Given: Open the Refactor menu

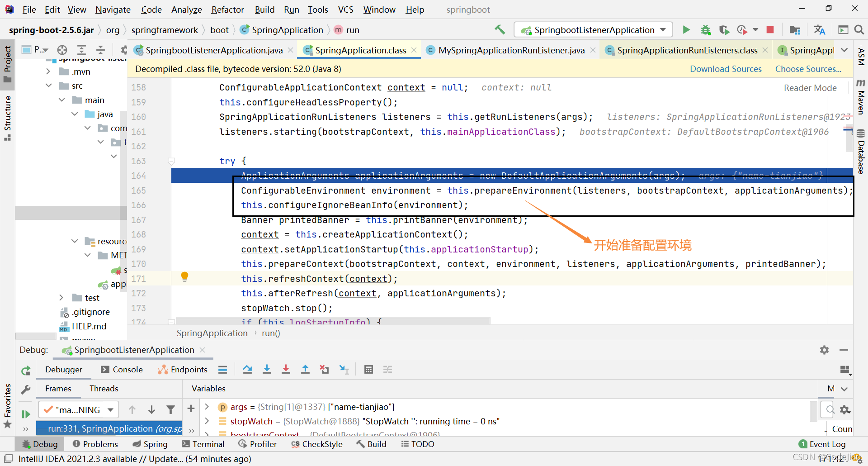Looking at the screenshot, I should pos(227,10).
